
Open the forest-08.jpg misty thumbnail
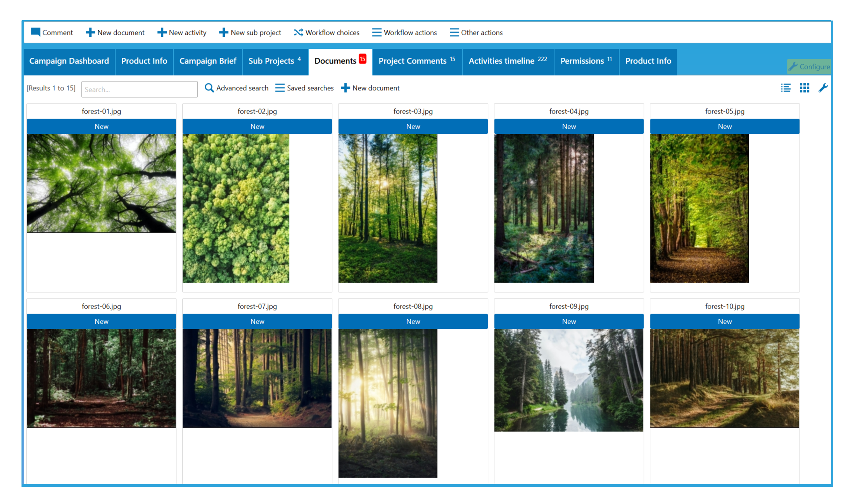click(x=388, y=403)
